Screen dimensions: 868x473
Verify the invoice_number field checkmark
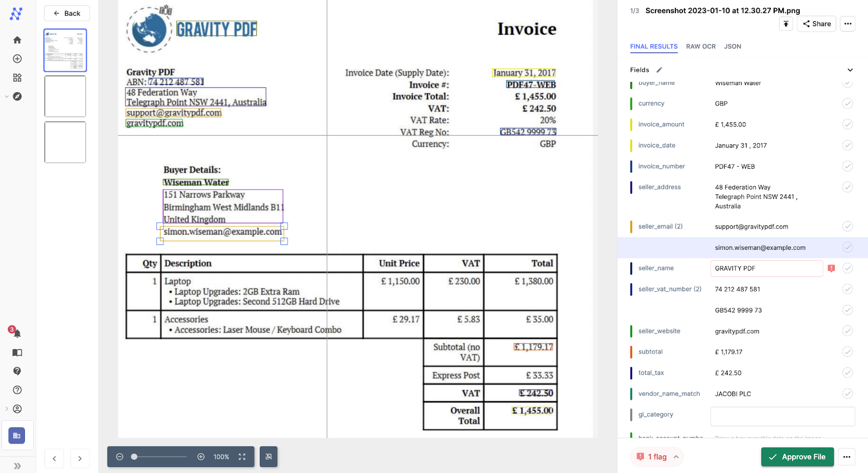click(x=847, y=166)
